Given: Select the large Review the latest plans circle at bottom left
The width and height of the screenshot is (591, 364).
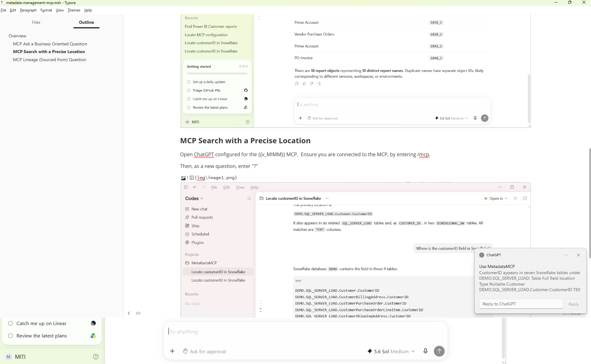Looking at the screenshot, I should [10, 336].
